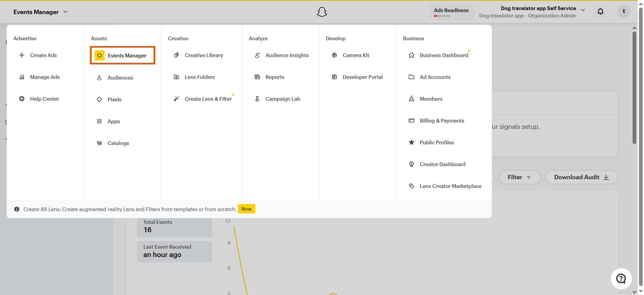Click the Lens Creator Marketplace icon

pyautogui.click(x=412, y=186)
